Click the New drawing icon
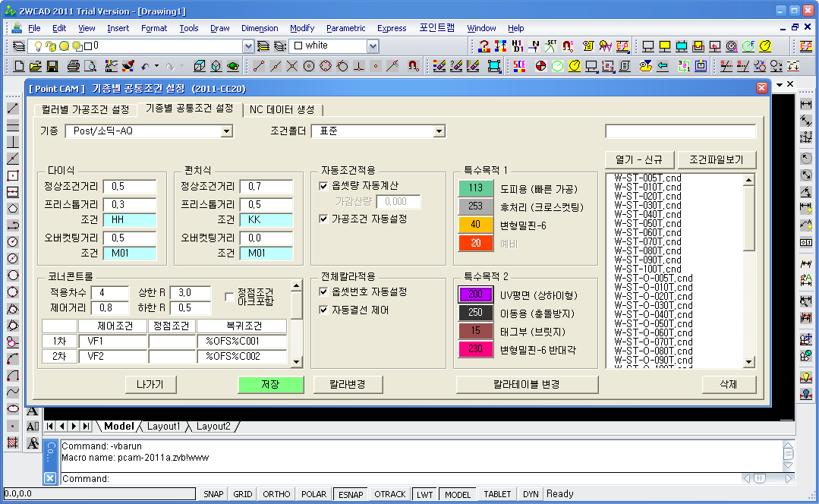This screenshot has height=504, width=819. [19, 66]
